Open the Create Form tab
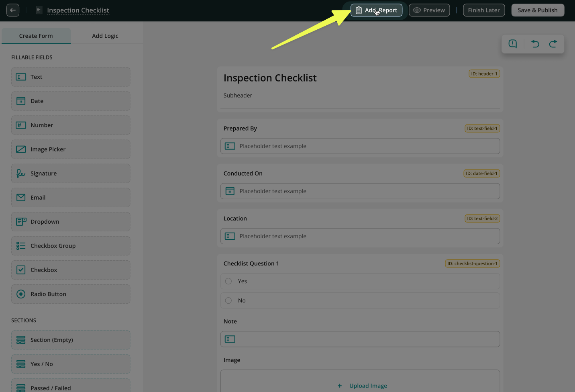575x392 pixels. (x=36, y=36)
